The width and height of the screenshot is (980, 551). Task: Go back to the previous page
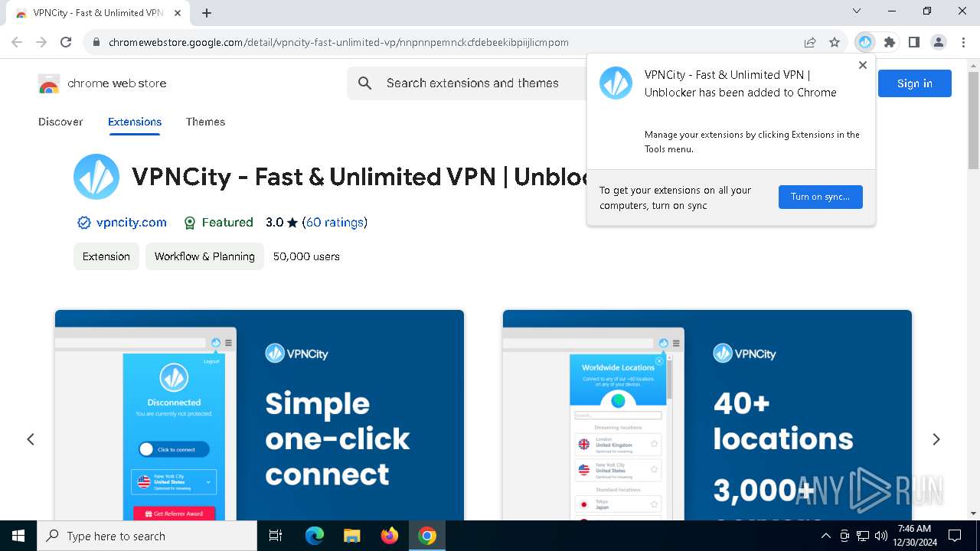tap(17, 42)
